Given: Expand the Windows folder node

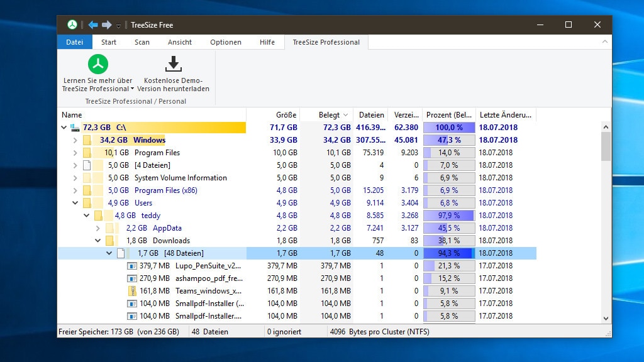Looking at the screenshot, I should [75, 140].
